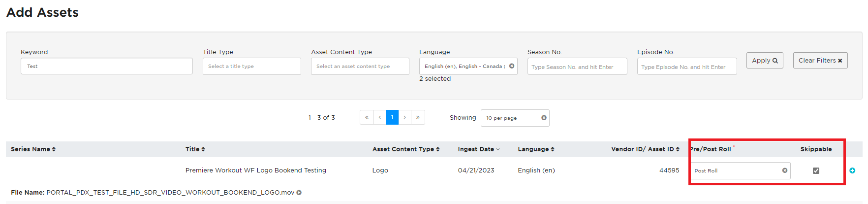Add asset with blue plus icon

tap(852, 170)
